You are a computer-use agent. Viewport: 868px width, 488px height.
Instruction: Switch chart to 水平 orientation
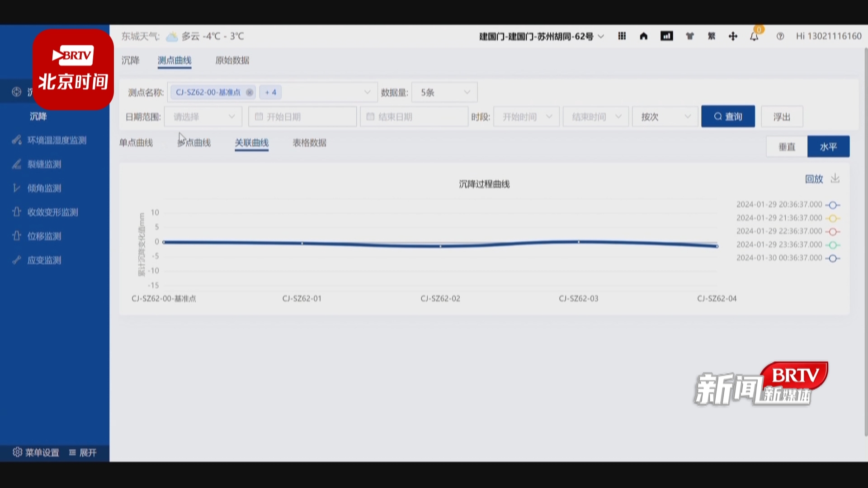[828, 146]
